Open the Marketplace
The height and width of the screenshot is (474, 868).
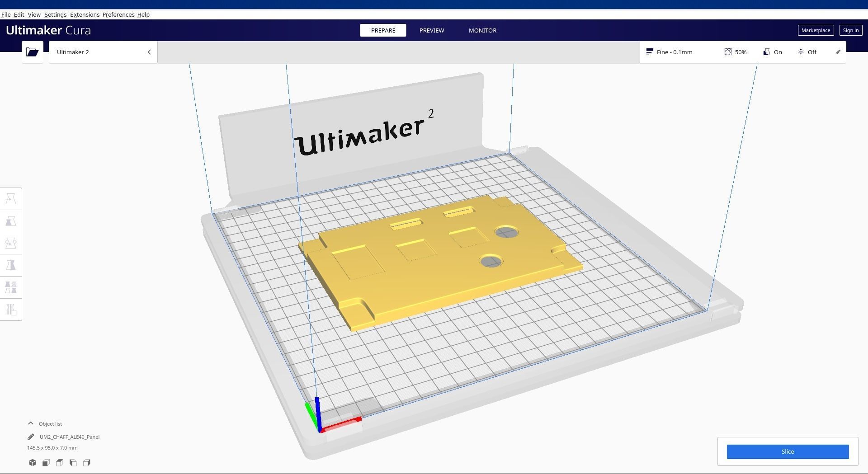tap(816, 30)
